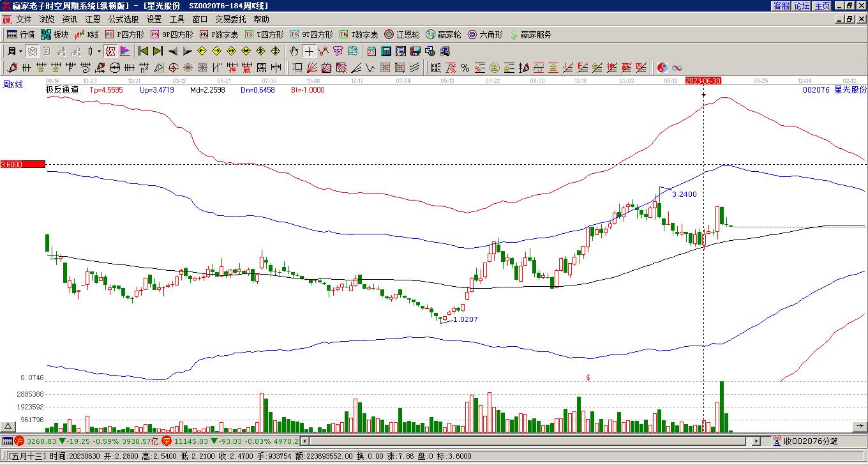Viewport: 868px width, 465px height.
Task: Toggle the crosshair cursor mode
Action: [x=309, y=51]
